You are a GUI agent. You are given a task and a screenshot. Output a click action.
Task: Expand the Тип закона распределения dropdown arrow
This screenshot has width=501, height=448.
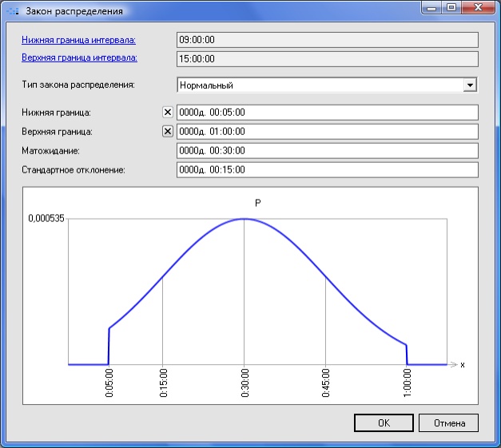(x=470, y=85)
